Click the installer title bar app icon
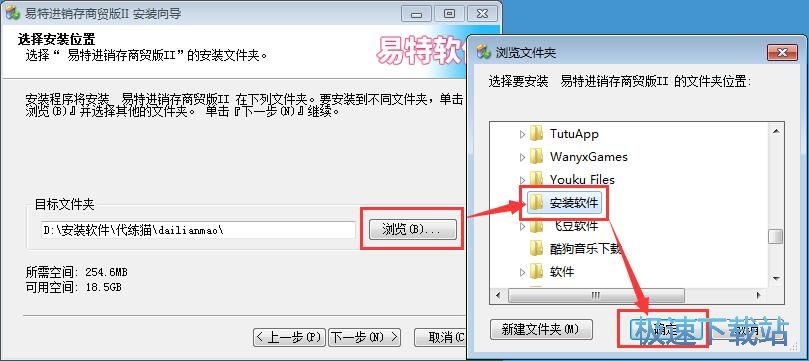Screen dimensions: 809x361 [x=12, y=13]
